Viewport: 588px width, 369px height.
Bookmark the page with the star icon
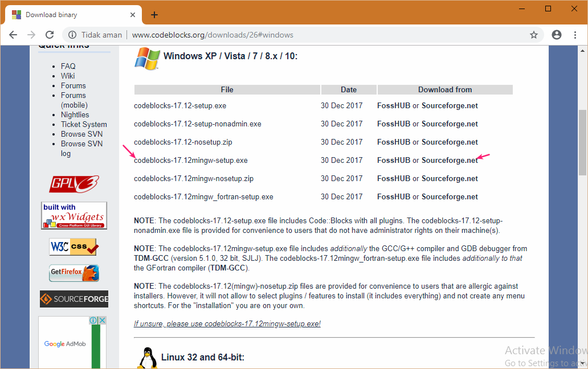coord(534,35)
